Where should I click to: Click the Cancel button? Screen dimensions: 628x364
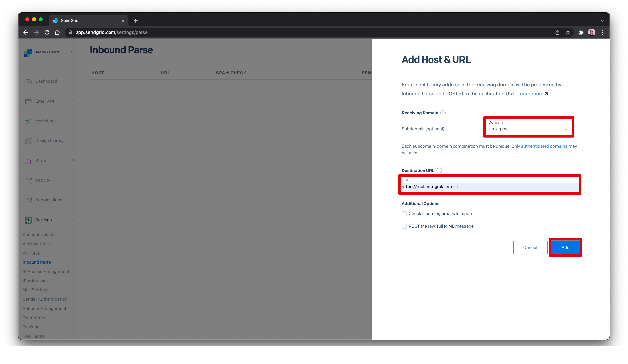(x=530, y=247)
